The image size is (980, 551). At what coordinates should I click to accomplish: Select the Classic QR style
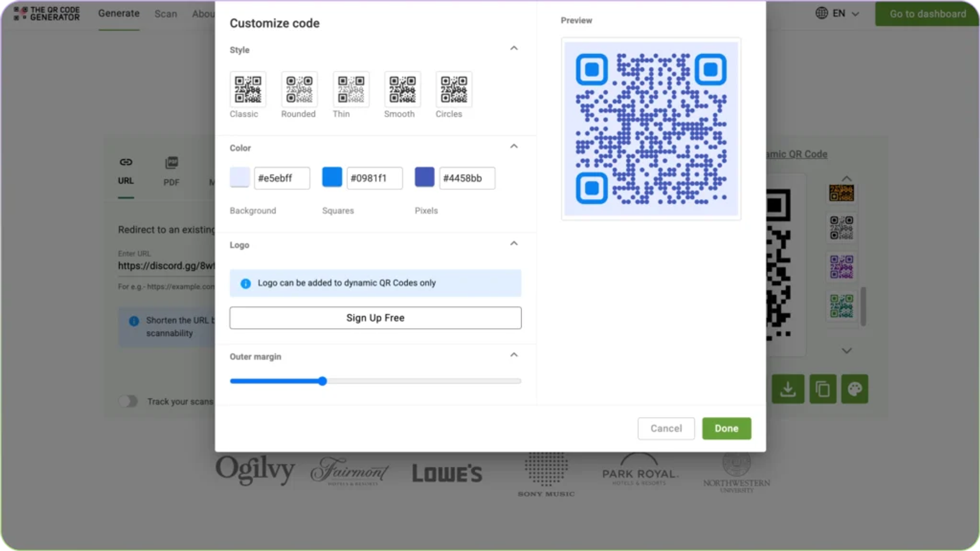(x=248, y=89)
